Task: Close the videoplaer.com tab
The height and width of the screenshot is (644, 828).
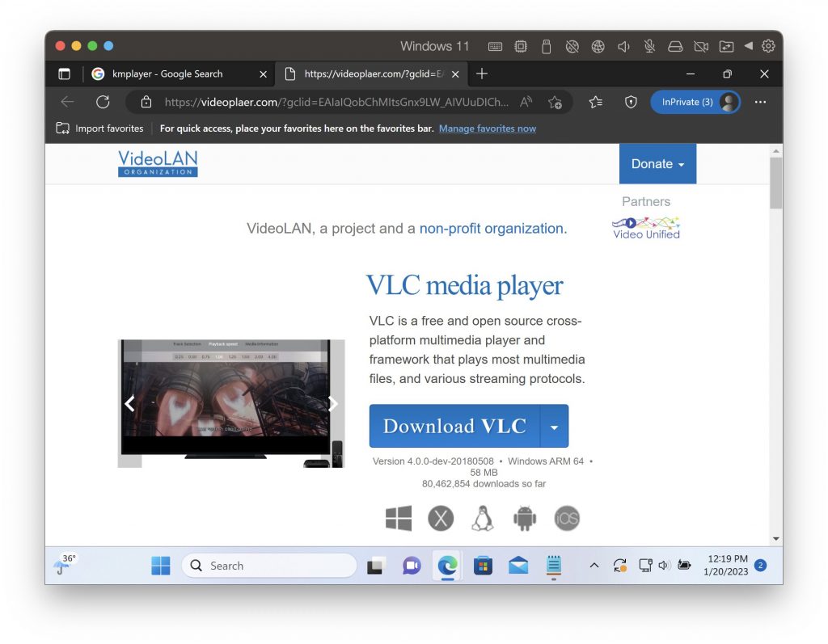Action: click(455, 74)
